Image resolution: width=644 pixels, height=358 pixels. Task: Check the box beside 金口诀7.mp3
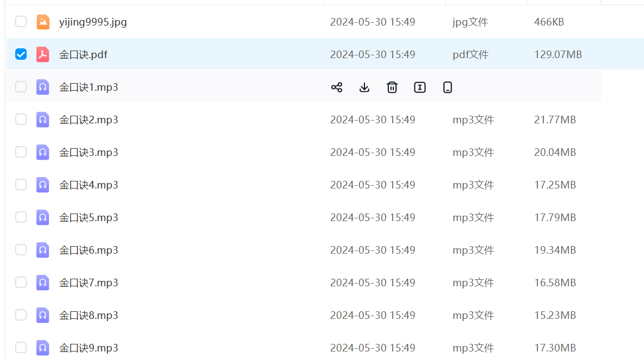pos(21,282)
